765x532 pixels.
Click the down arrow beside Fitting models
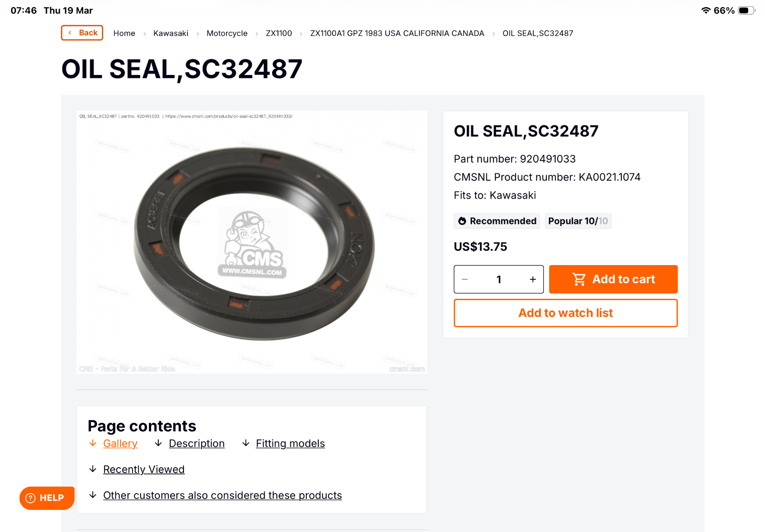[246, 443]
